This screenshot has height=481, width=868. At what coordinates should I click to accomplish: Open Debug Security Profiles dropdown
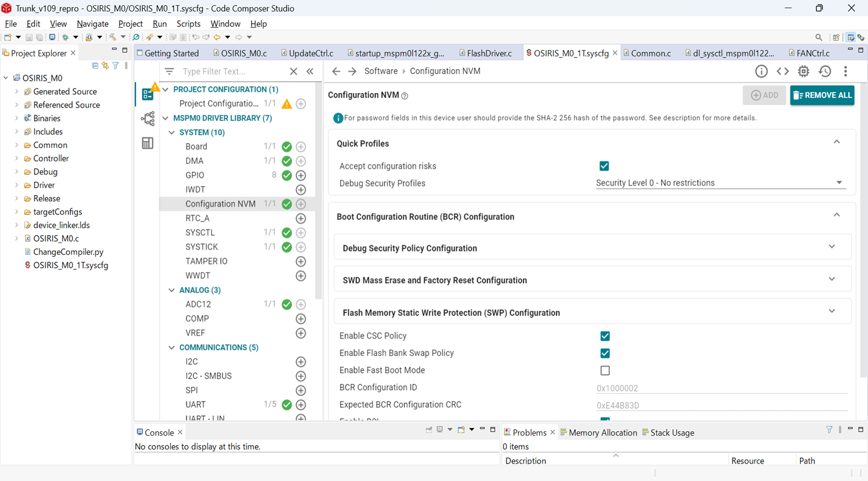[x=720, y=183]
